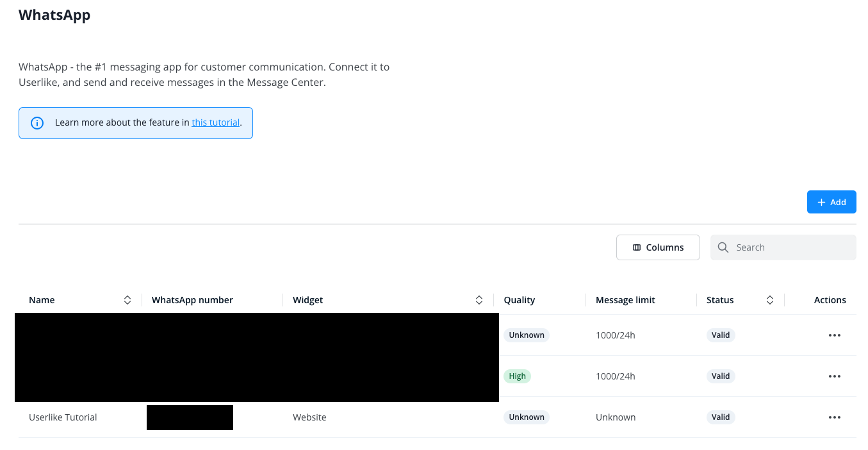This screenshot has width=868, height=450.
Task: Click the WhatsApp number column header
Action: click(x=192, y=300)
